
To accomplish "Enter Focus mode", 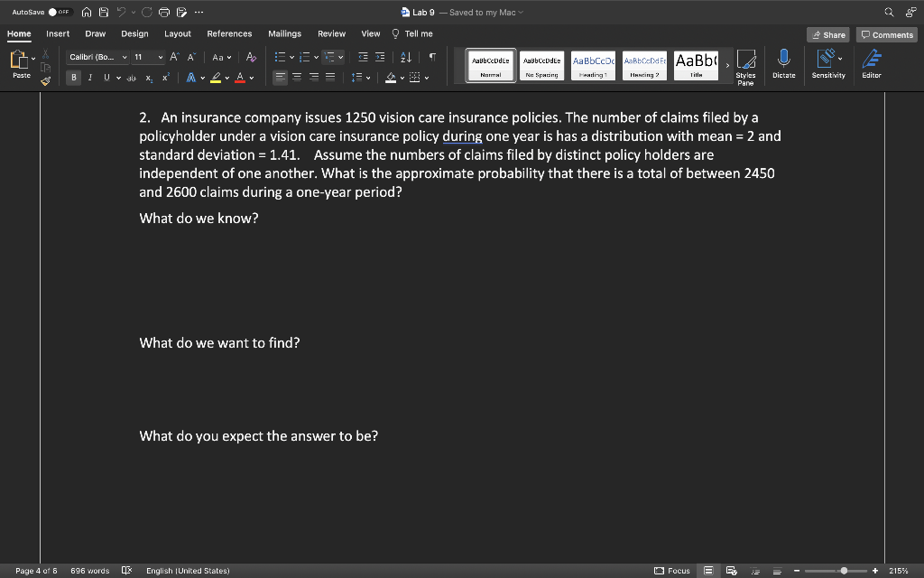I will click(671, 571).
